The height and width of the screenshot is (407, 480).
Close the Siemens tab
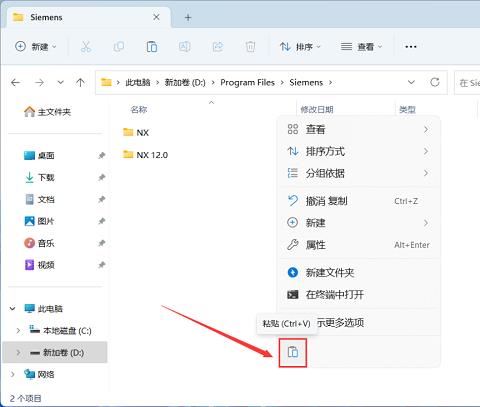pos(156,17)
